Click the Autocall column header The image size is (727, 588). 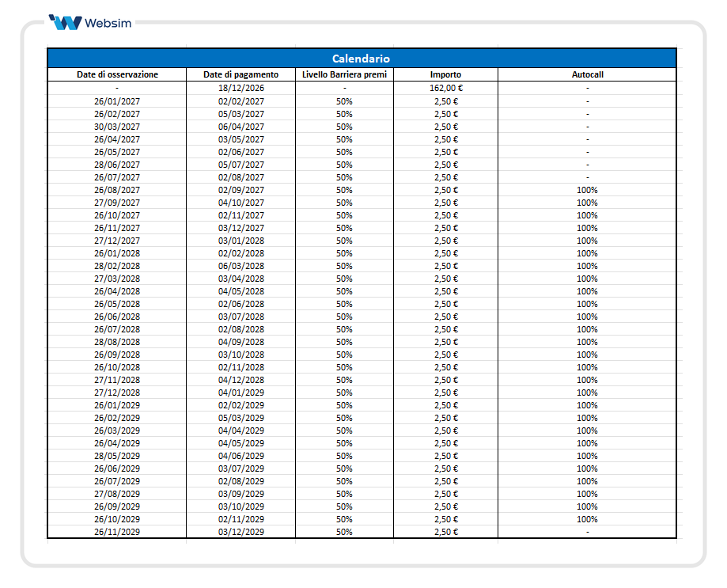click(x=588, y=74)
